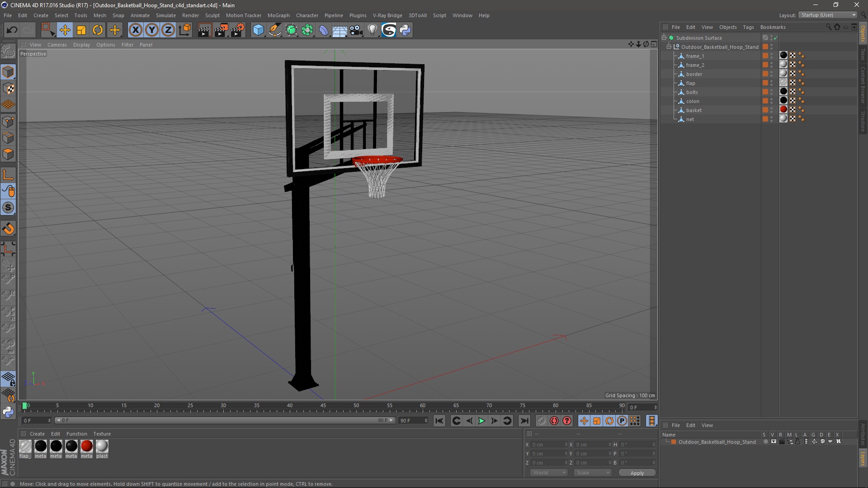Select the basket object
This screenshot has width=868, height=488.
click(693, 110)
